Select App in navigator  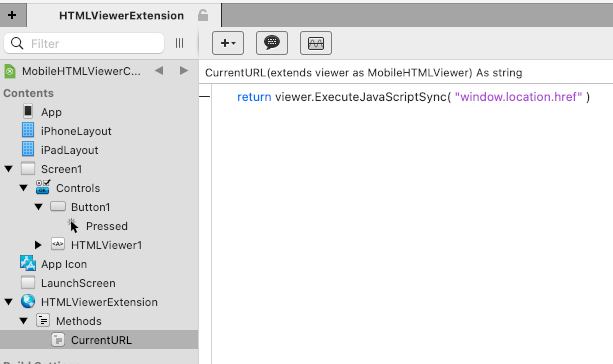tap(51, 112)
